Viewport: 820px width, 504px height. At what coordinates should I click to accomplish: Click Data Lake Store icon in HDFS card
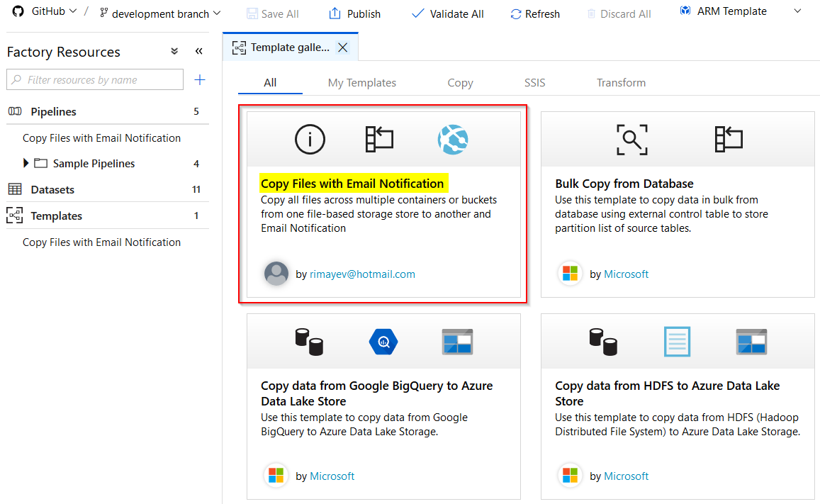click(751, 342)
